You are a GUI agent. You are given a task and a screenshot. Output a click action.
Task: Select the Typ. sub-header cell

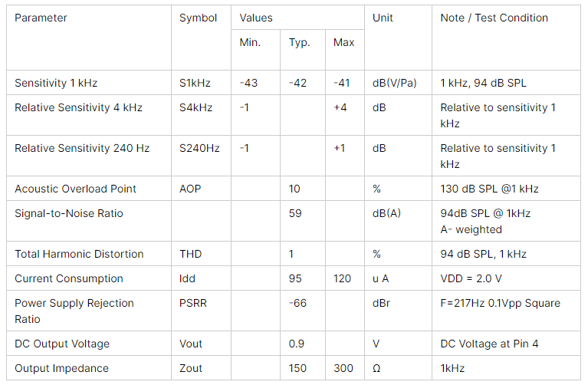[299, 42]
